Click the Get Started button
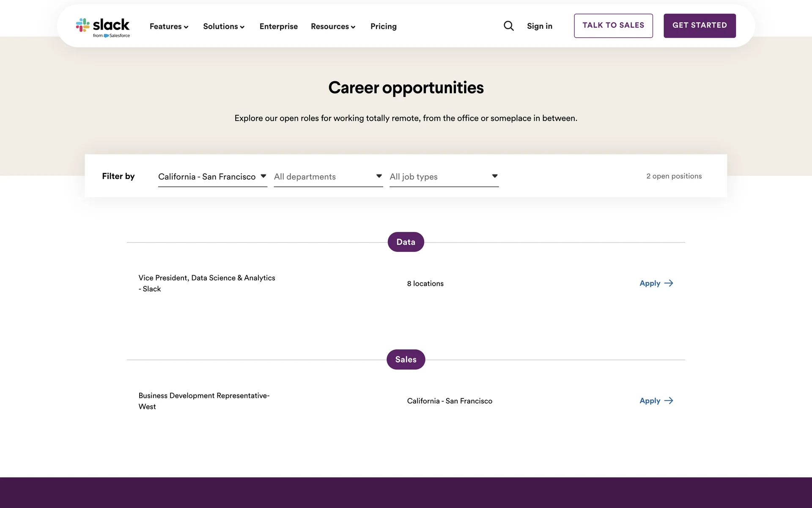 [700, 25]
